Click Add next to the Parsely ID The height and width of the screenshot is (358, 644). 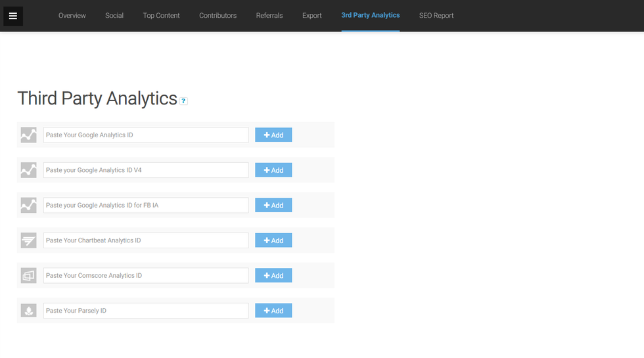point(273,311)
